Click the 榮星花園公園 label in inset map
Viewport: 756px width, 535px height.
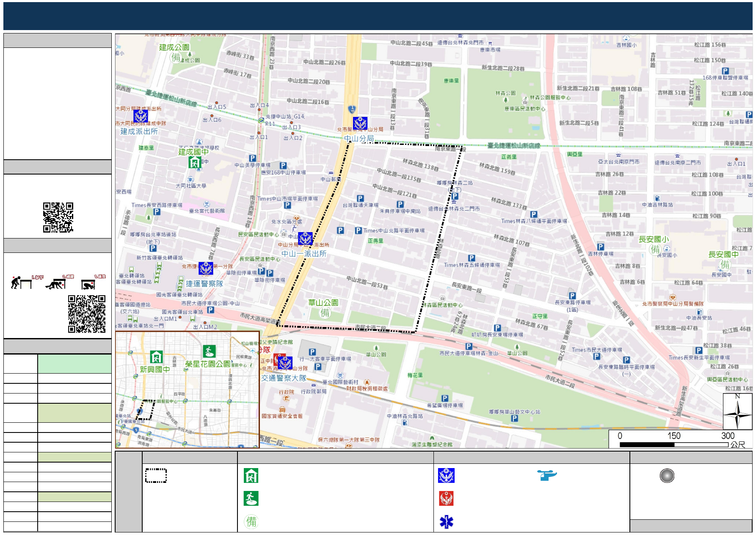(x=207, y=364)
